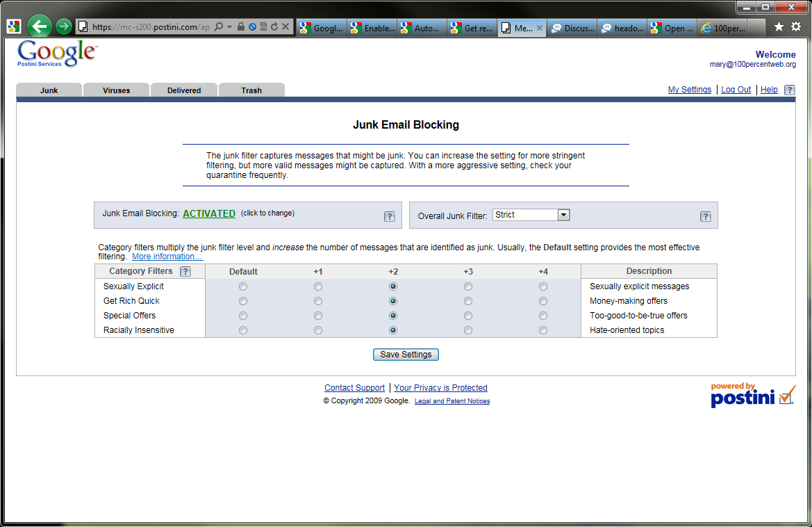Switch to the 'Open ...' browser tab

672,28
